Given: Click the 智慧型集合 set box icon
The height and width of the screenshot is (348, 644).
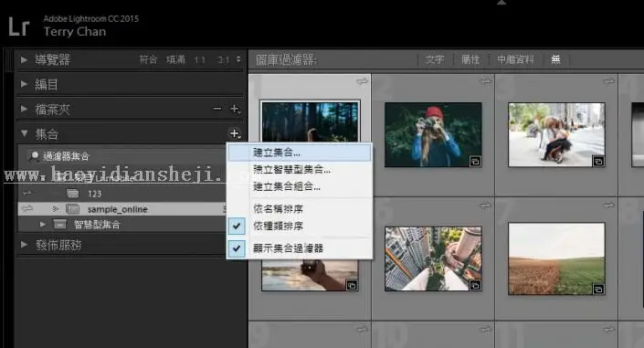Looking at the screenshot, I should 59,225.
